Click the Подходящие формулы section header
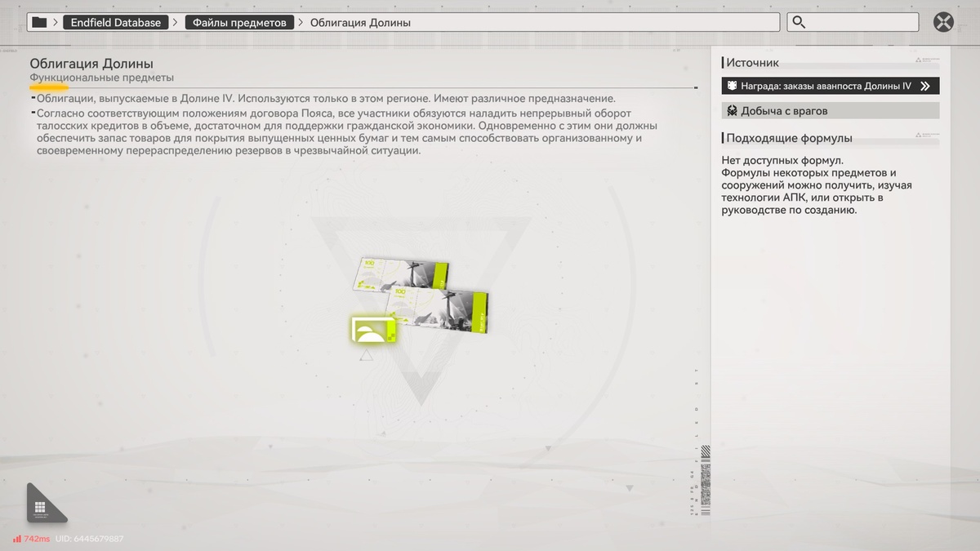980x551 pixels. click(x=789, y=138)
